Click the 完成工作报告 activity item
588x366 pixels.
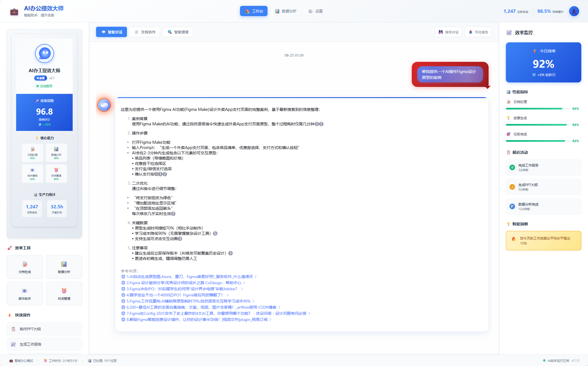coord(543,167)
